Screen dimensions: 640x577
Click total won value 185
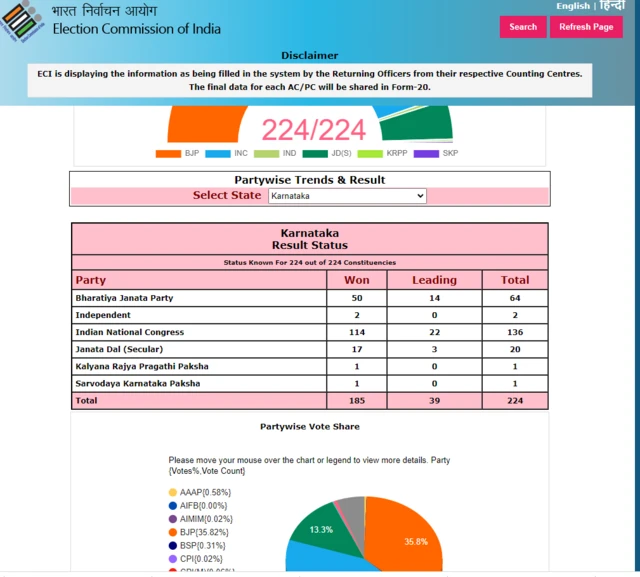357,401
